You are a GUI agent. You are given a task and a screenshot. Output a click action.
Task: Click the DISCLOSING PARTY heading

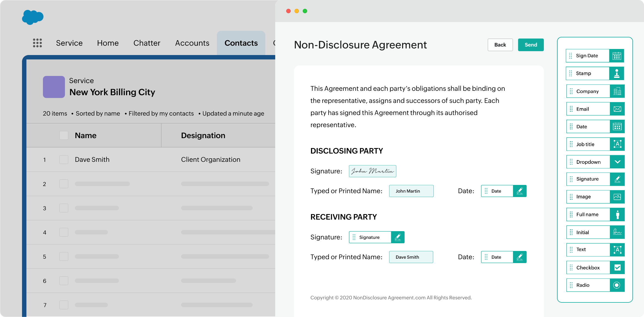[346, 151]
